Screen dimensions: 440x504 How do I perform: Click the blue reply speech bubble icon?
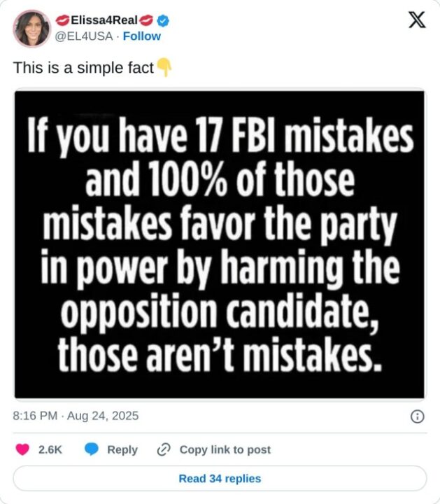[92, 450]
